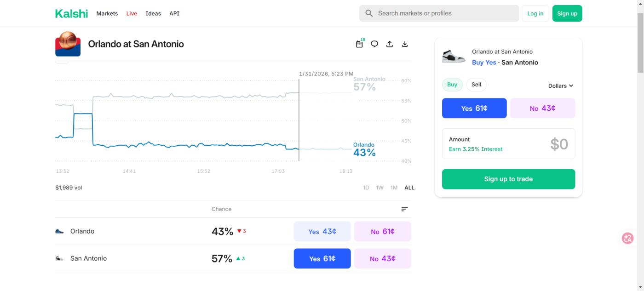Click the download icon
Viewport: 644px width, 291px height.
(x=405, y=44)
